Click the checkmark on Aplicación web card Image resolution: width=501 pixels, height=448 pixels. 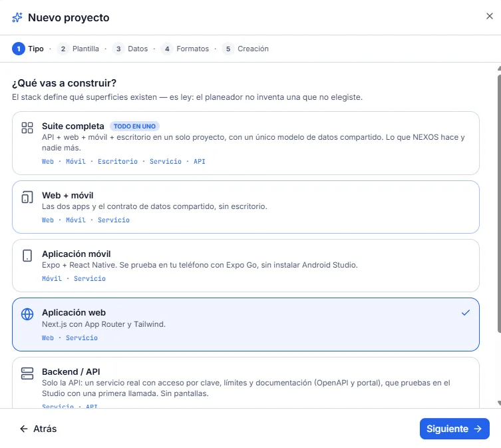pos(466,312)
